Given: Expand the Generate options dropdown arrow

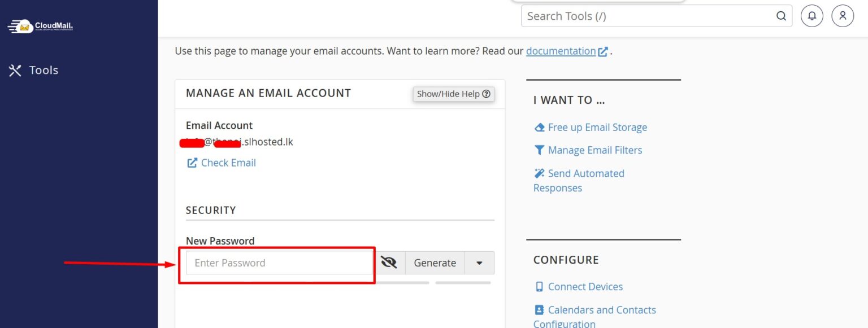Looking at the screenshot, I should [479, 263].
